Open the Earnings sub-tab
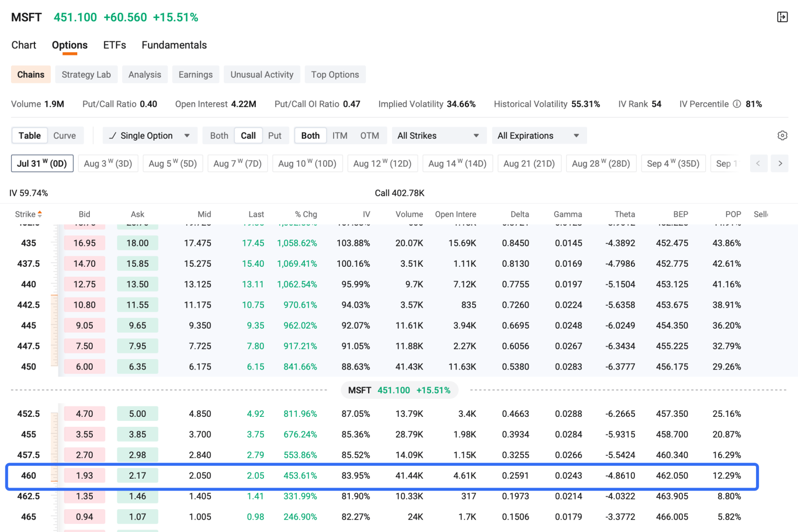Image resolution: width=798 pixels, height=532 pixels. [196, 75]
